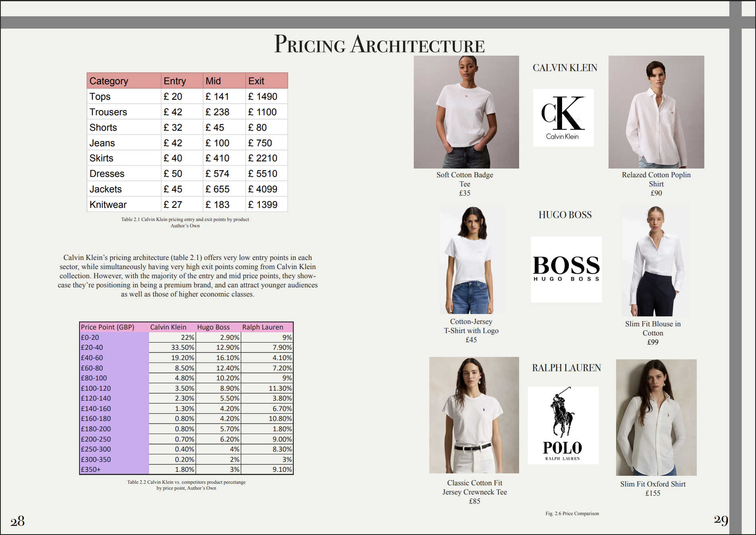Click the Dresses row label
The height and width of the screenshot is (535, 756).
click(107, 174)
